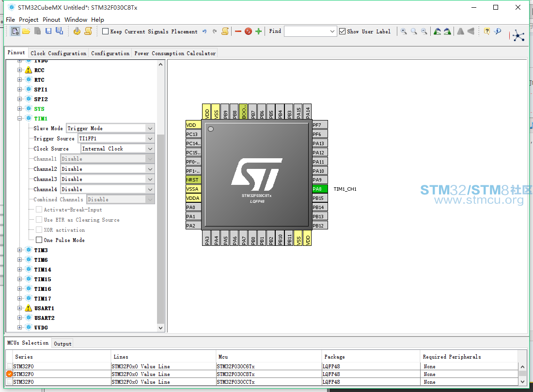
Task: Click the green plus toolbar icon
Action: click(x=258, y=31)
